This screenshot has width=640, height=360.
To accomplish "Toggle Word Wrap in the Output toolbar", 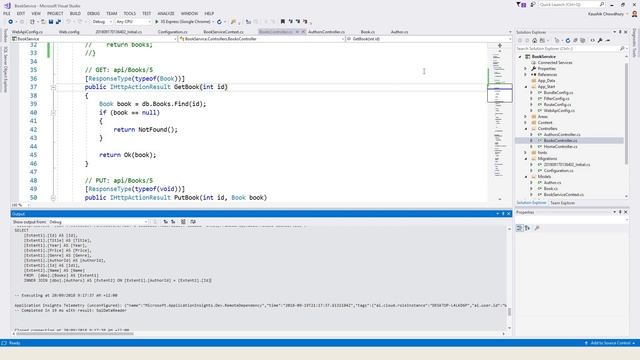I will point(193,222).
